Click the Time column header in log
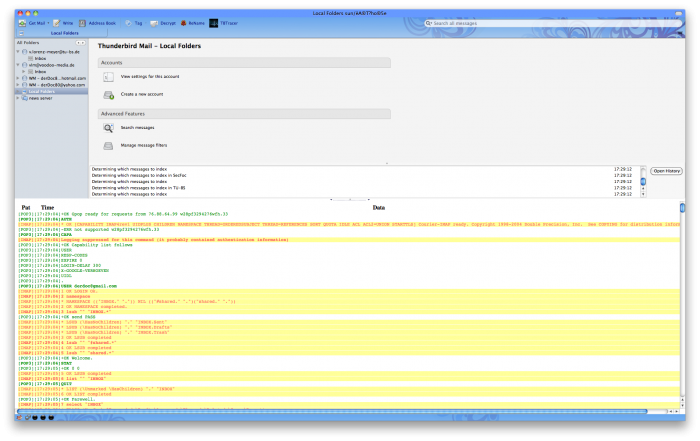Image resolution: width=700 pixels, height=441 pixels. pos(47,208)
